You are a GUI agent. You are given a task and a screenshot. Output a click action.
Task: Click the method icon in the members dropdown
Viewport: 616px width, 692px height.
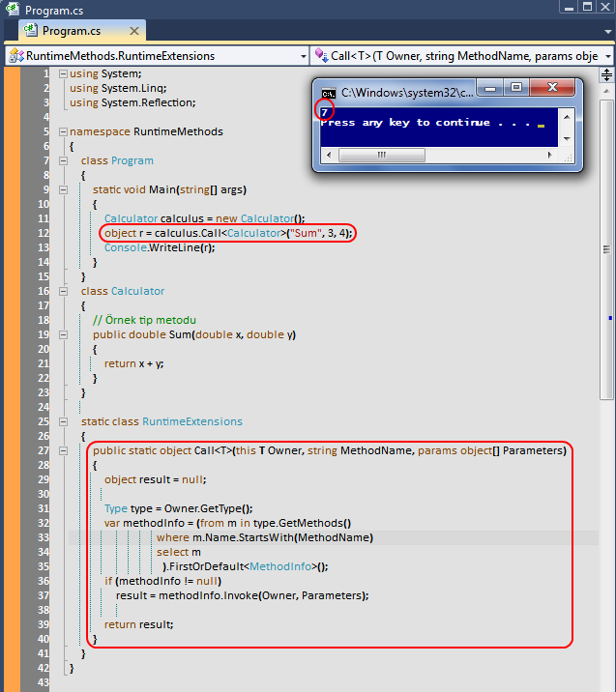coord(320,56)
